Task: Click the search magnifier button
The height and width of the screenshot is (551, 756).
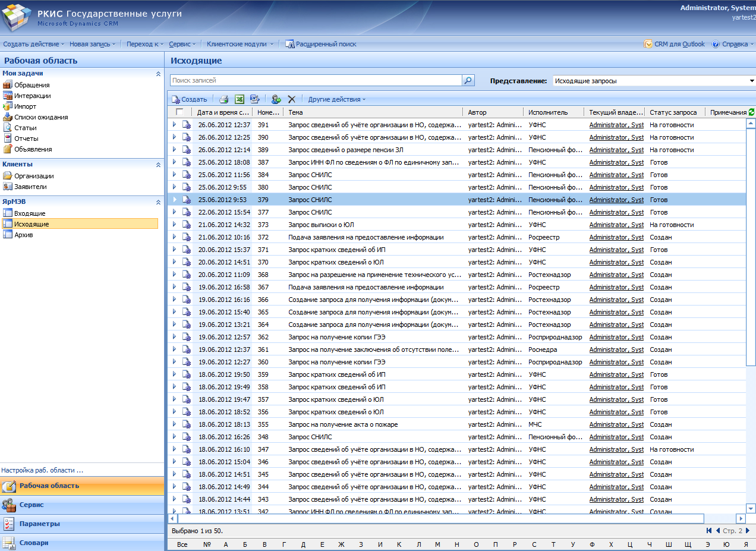Action: pos(468,80)
